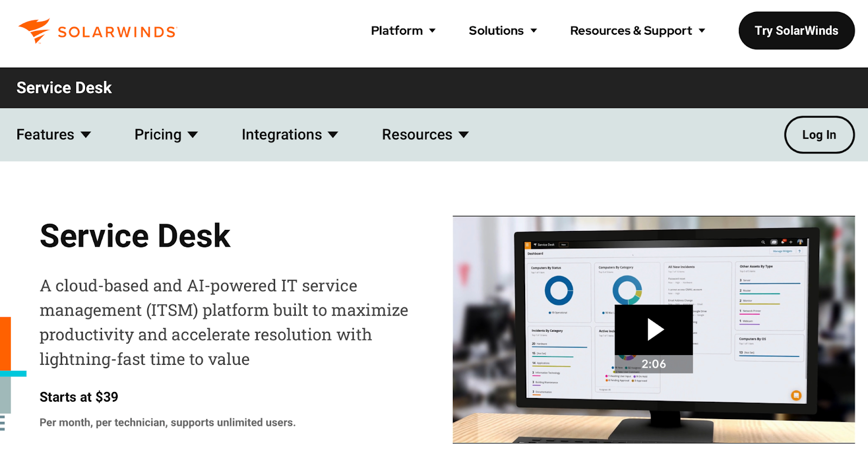The width and height of the screenshot is (868, 456).
Task: Click the SolarWinds logo
Action: point(98,31)
